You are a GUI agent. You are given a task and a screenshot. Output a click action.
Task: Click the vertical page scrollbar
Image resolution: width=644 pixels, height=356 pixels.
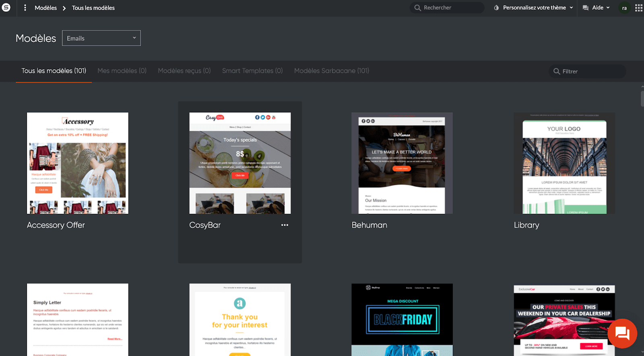pos(642,99)
